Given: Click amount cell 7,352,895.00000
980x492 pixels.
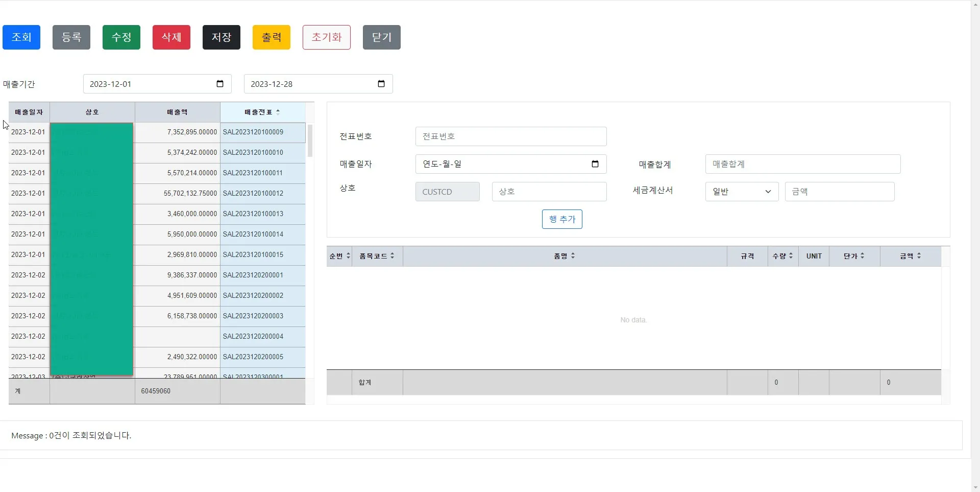Looking at the screenshot, I should (178, 132).
